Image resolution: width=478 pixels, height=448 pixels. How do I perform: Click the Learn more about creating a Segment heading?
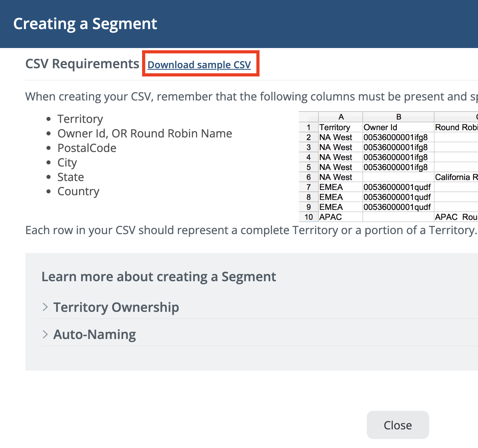159,277
